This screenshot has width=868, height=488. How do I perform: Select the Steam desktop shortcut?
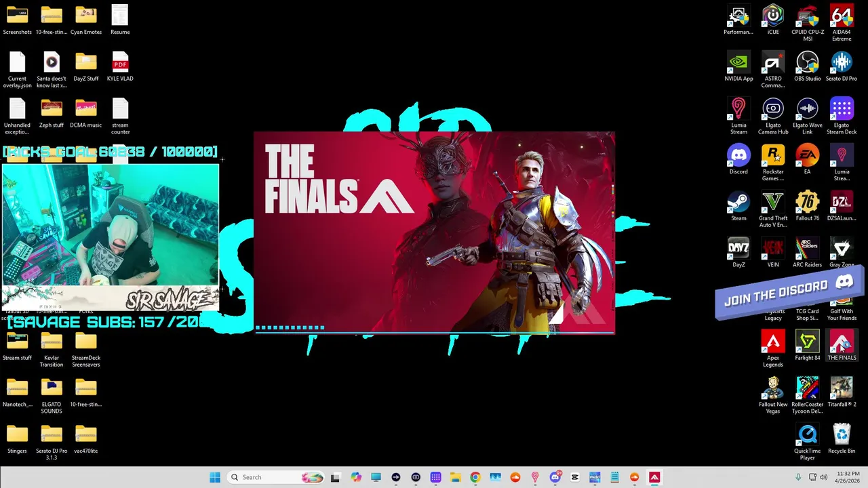[738, 207]
